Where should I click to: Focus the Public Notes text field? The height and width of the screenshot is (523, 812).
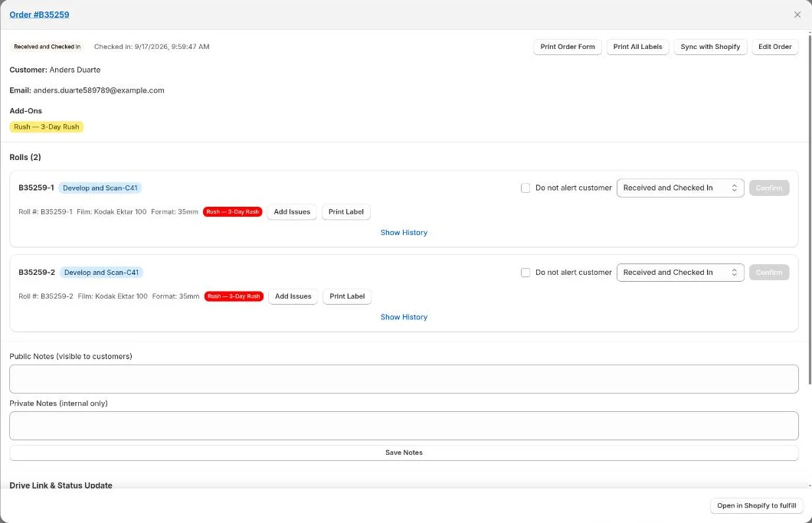point(404,379)
